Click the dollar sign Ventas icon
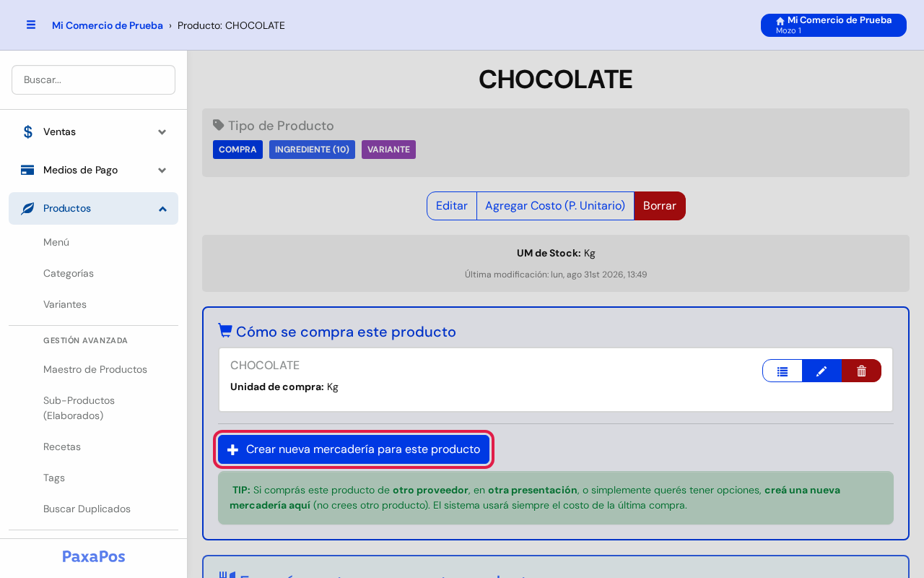 coord(27,131)
